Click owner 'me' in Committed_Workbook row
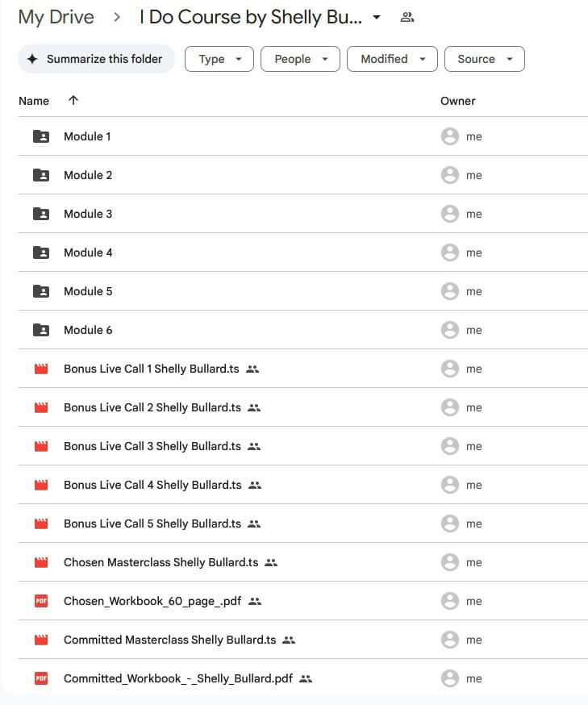Screen dimensions: 588x705 tap(473, 678)
